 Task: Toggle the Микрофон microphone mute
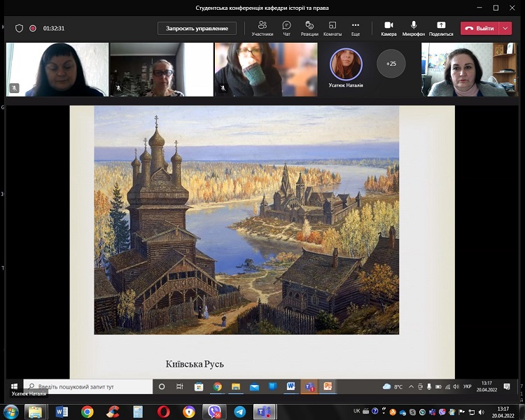point(414,29)
